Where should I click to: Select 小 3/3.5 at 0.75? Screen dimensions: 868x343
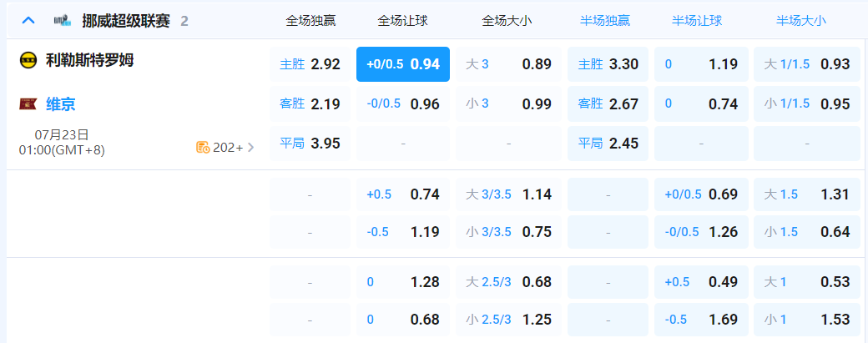click(509, 231)
